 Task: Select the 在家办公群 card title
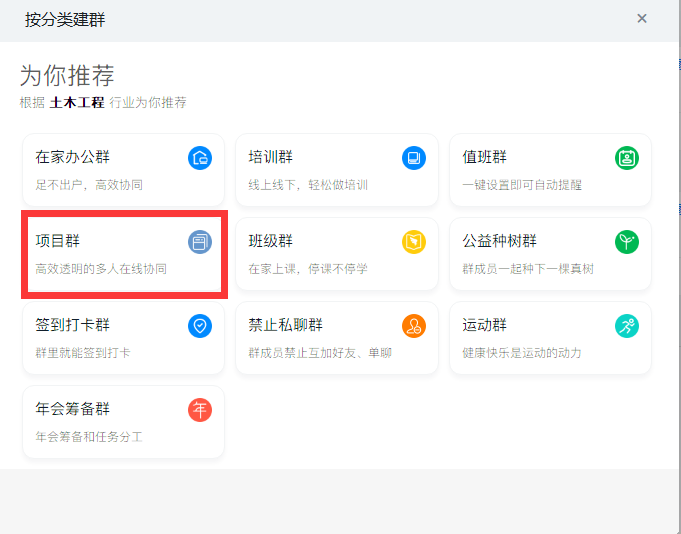73,157
